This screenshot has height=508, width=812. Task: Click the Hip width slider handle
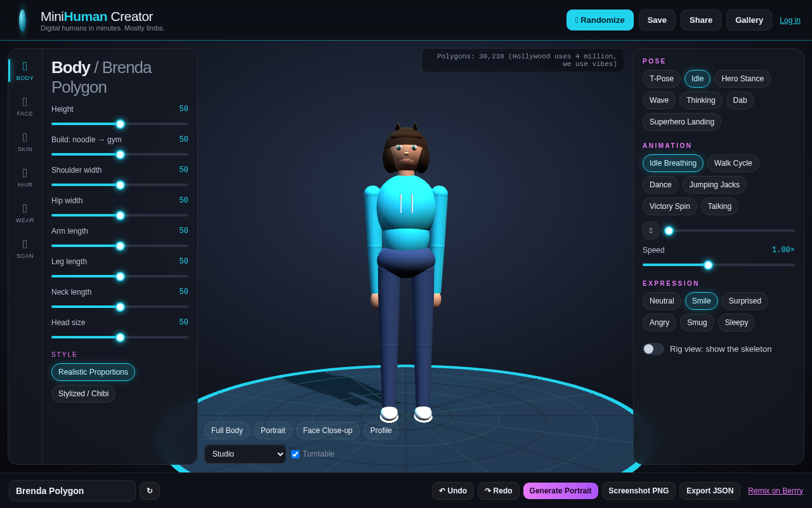click(x=120, y=215)
